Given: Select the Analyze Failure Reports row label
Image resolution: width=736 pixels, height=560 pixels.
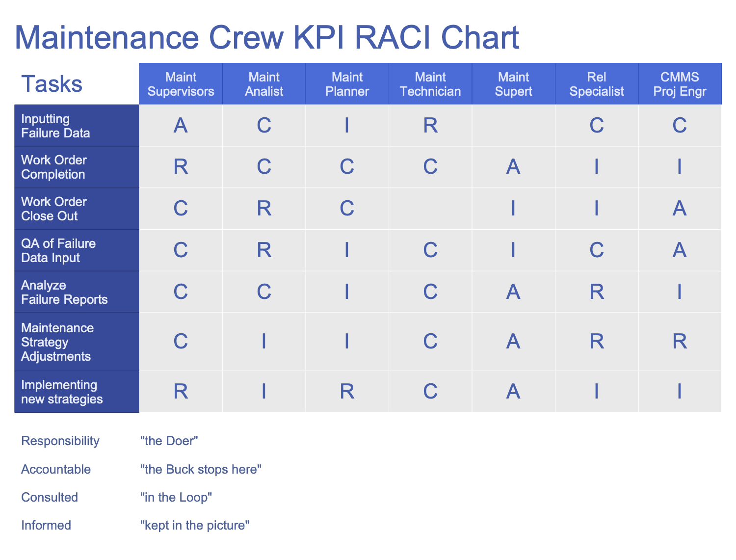Looking at the screenshot, I should click(64, 292).
